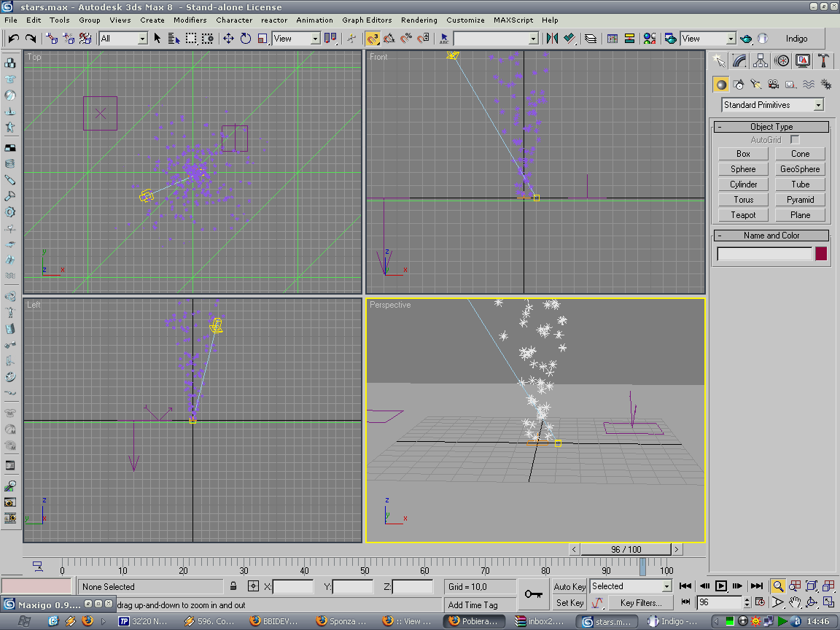Toggle the selection lock padlock

click(233, 586)
